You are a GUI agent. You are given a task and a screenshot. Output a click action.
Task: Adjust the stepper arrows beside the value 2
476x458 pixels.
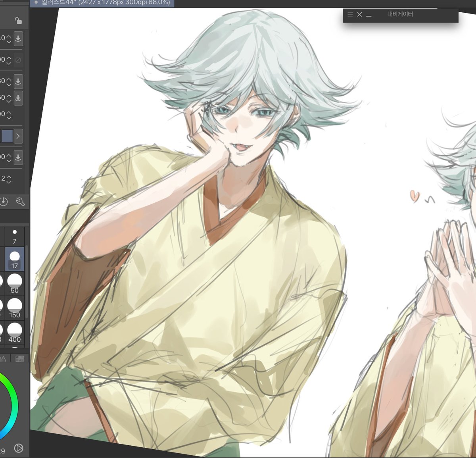[x=9, y=179]
